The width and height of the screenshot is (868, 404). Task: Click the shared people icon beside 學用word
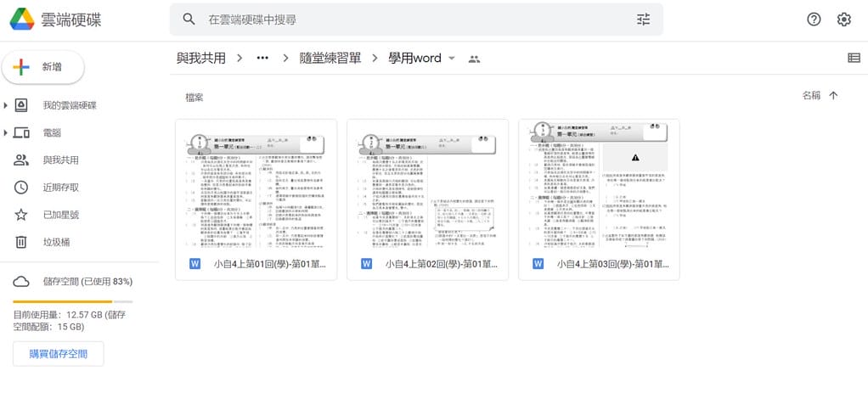coord(474,59)
